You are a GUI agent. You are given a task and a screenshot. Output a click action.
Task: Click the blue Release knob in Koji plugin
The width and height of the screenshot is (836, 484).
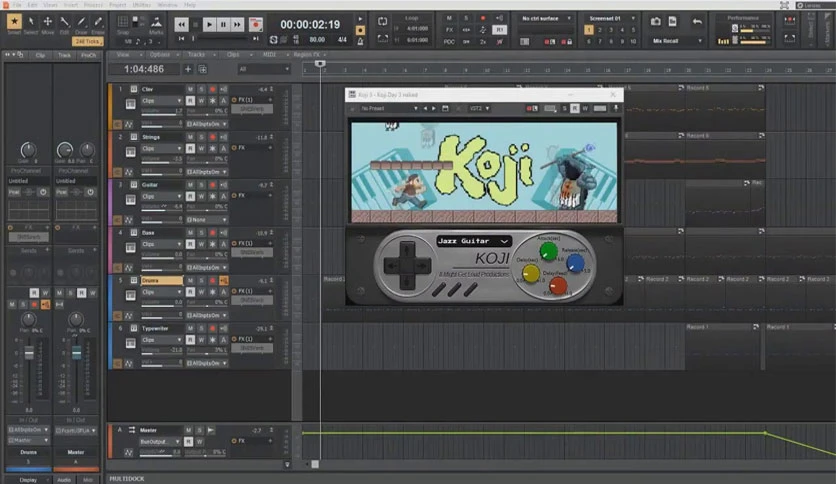pos(575,262)
